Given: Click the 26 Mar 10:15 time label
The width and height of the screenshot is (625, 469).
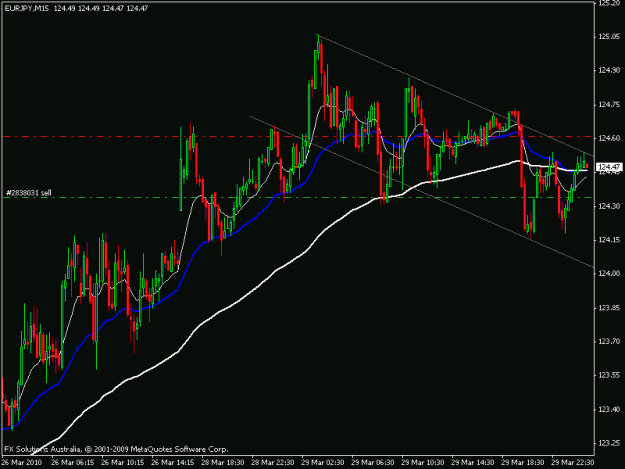Looking at the screenshot, I should click(x=123, y=463).
